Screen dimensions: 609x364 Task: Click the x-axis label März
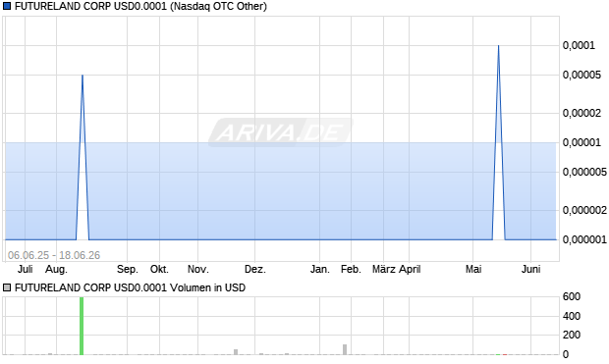click(384, 269)
